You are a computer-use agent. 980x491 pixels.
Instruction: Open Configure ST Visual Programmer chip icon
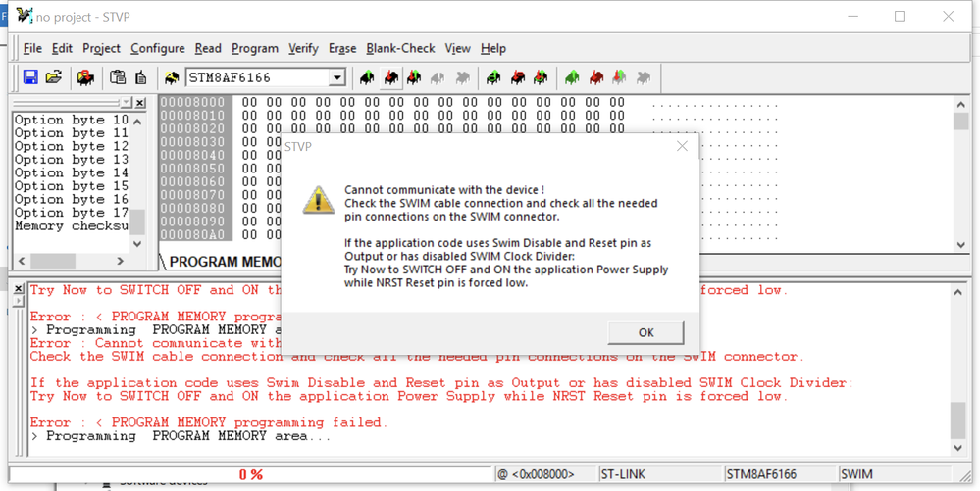(85, 77)
